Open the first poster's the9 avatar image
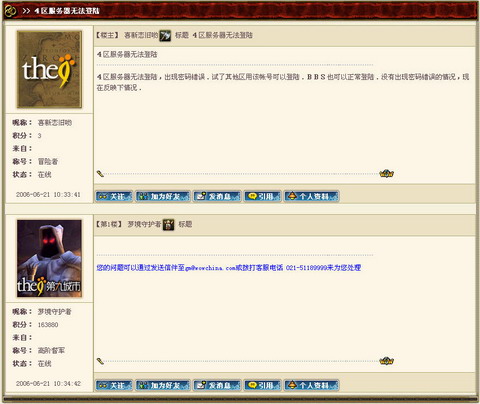The image size is (480, 404). tap(49, 69)
